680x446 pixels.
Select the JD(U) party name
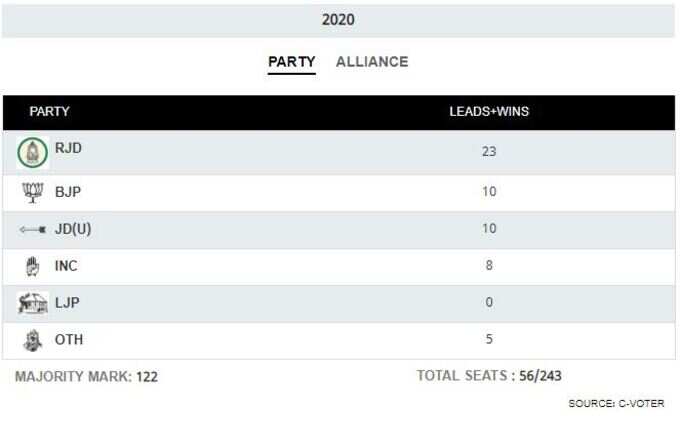click(73, 229)
